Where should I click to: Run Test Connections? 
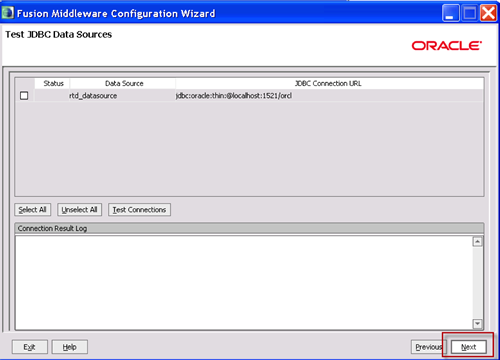point(139,210)
